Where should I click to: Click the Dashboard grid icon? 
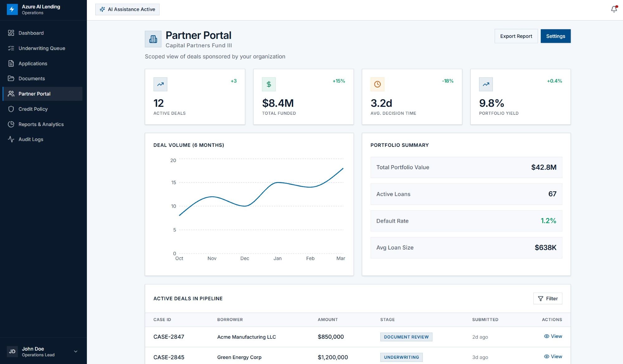coord(11,33)
